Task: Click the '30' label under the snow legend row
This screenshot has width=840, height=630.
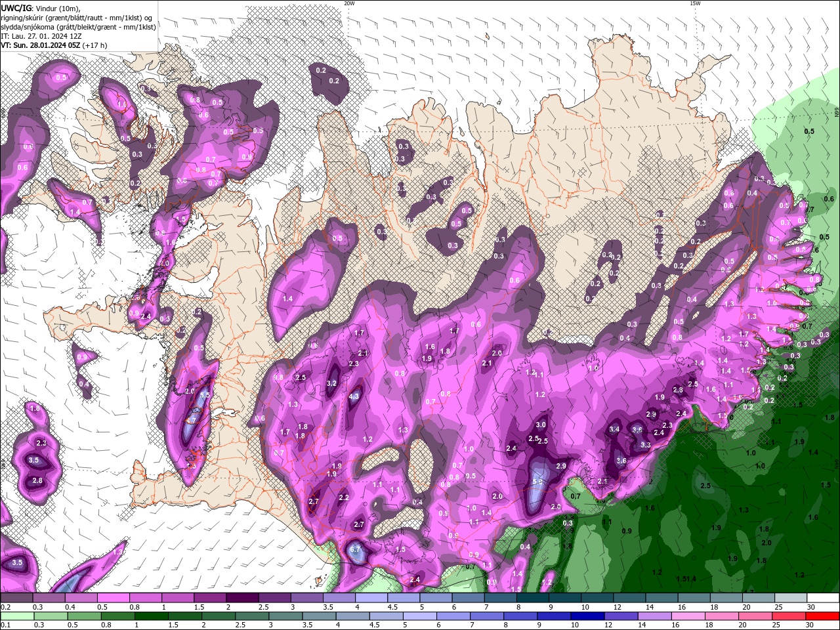Action: pyautogui.click(x=812, y=607)
